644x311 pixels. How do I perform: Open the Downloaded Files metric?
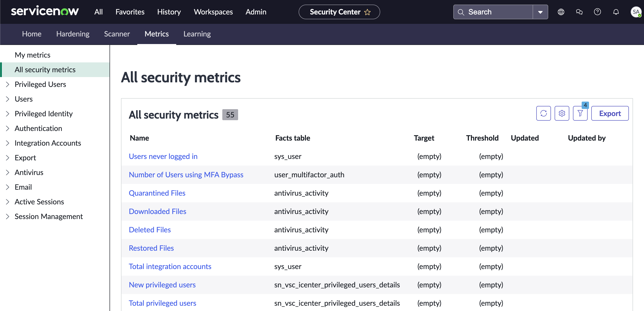tap(157, 211)
